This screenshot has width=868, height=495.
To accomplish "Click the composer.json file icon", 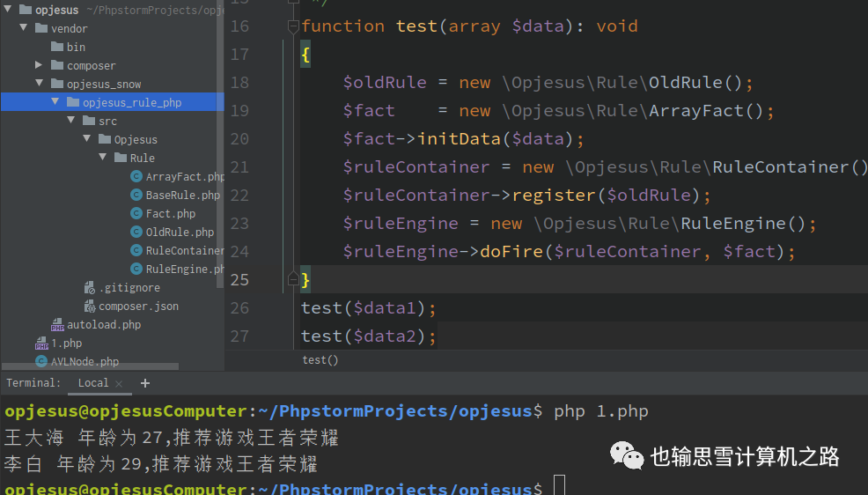I will coord(89,307).
